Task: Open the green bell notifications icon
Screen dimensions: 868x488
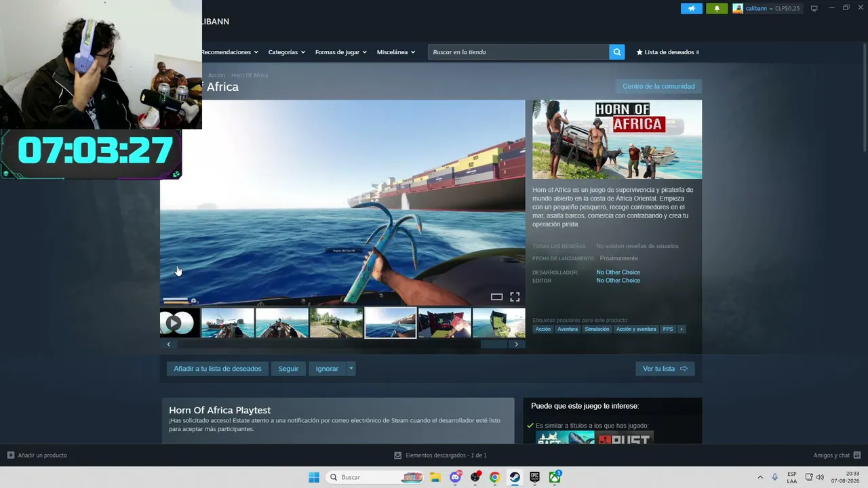Action: pos(717,8)
